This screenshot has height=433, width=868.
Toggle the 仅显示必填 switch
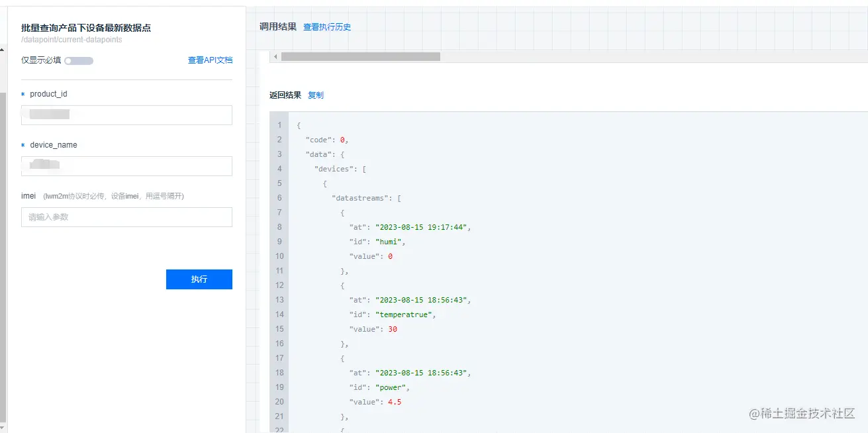[x=79, y=61]
